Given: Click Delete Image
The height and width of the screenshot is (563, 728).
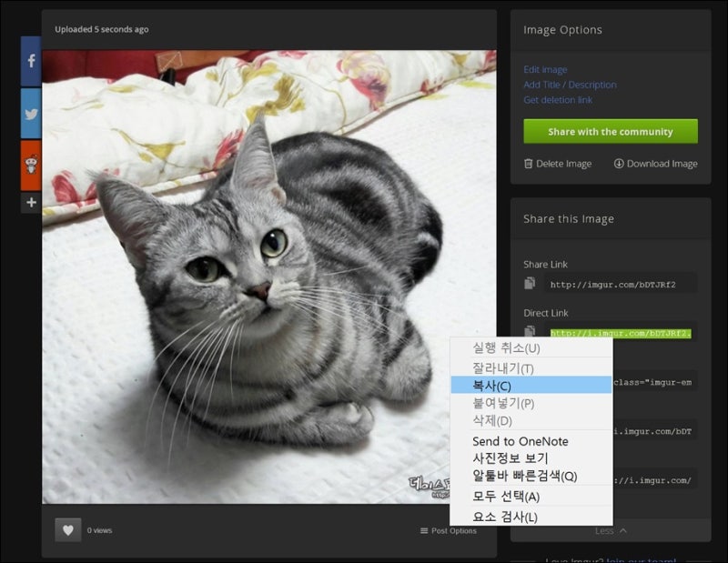Looking at the screenshot, I should point(558,164).
